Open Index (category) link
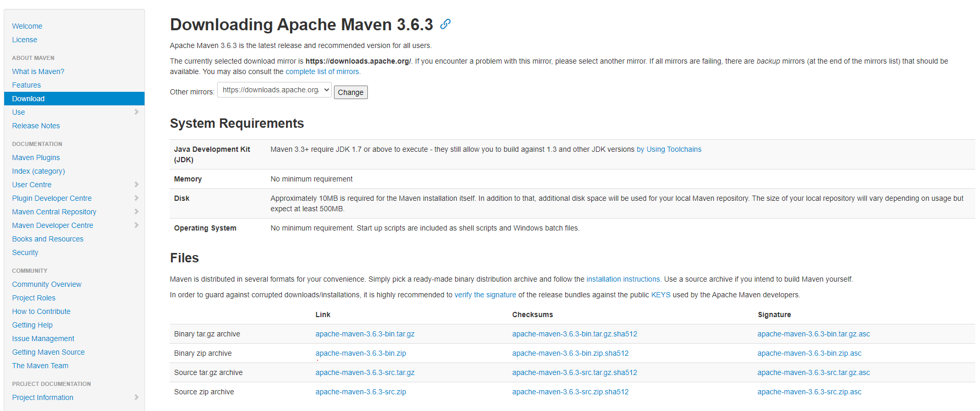This screenshot has height=411, width=980. click(39, 171)
